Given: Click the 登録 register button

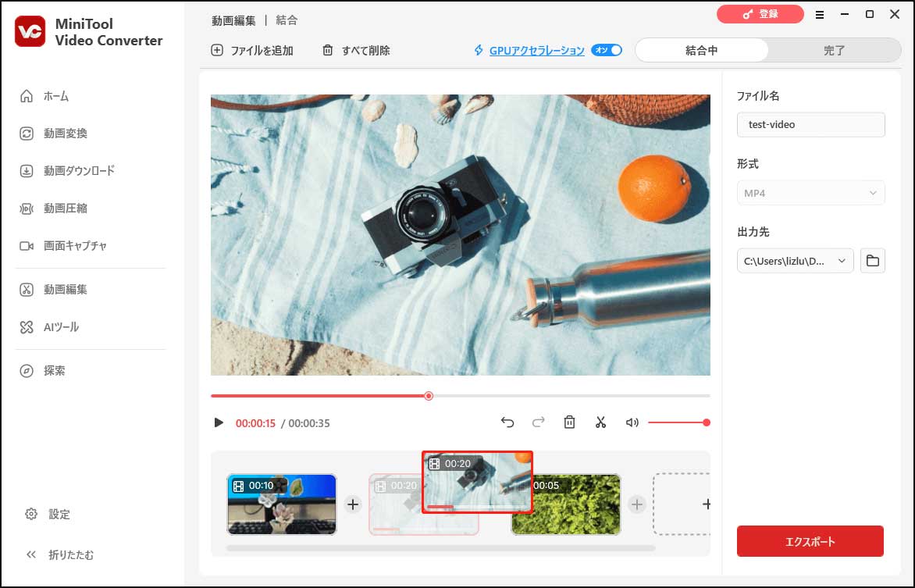Looking at the screenshot, I should 760,14.
